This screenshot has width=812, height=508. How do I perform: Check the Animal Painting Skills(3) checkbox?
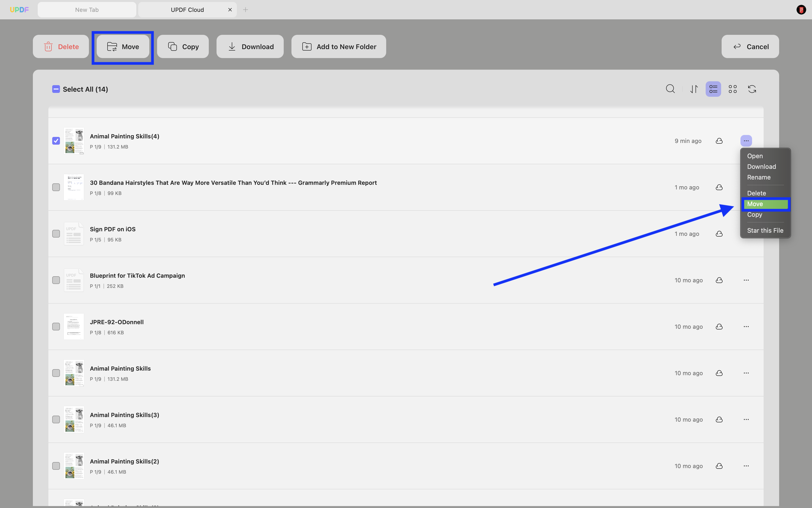coord(56,419)
